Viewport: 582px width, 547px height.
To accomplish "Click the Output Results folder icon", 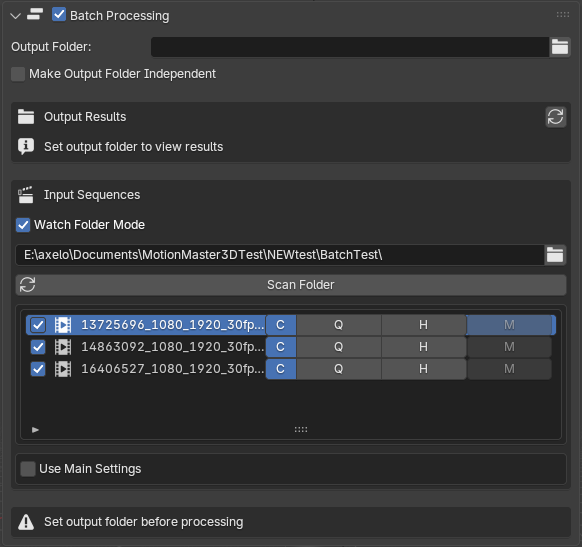I will [x=26, y=117].
